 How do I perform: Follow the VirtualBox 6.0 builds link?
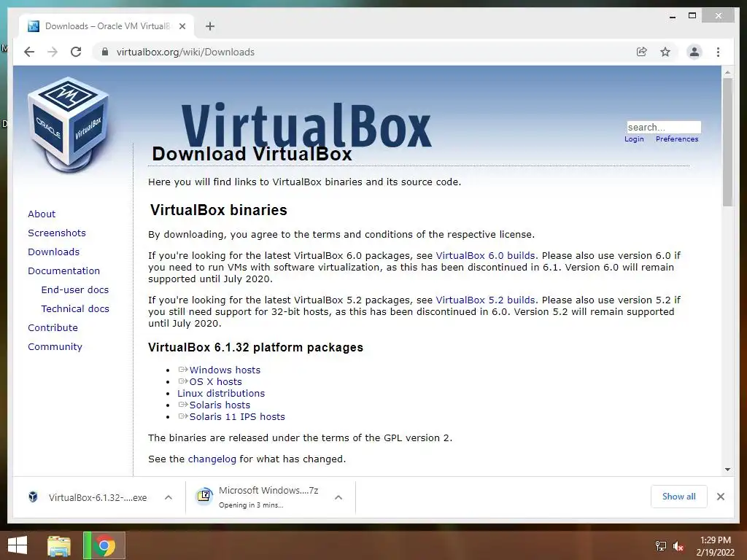coord(485,256)
